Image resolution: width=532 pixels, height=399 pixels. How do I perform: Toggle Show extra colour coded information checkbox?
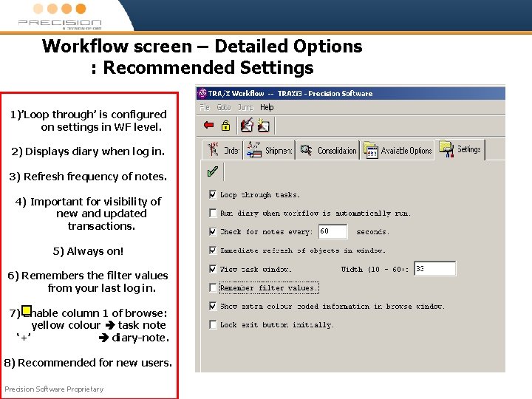213,306
